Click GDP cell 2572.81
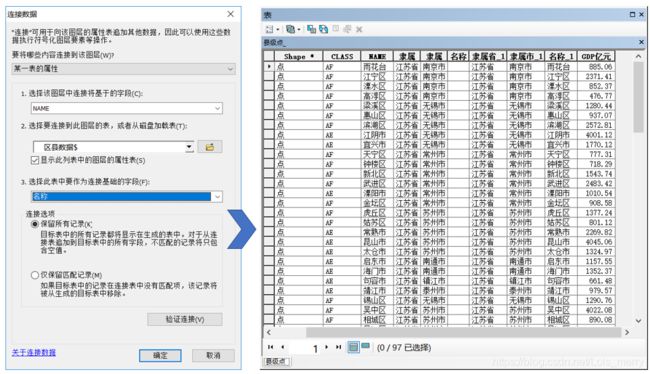The image size is (650, 374). pyautogui.click(x=596, y=125)
